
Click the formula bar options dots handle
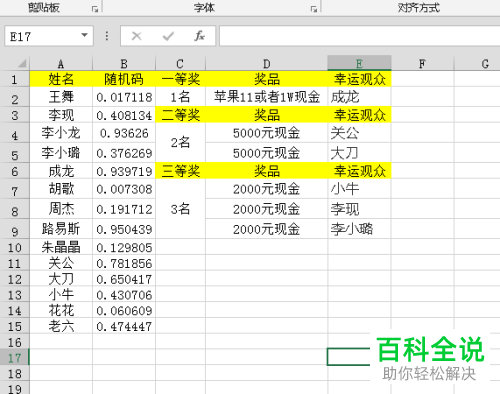pyautogui.click(x=107, y=36)
